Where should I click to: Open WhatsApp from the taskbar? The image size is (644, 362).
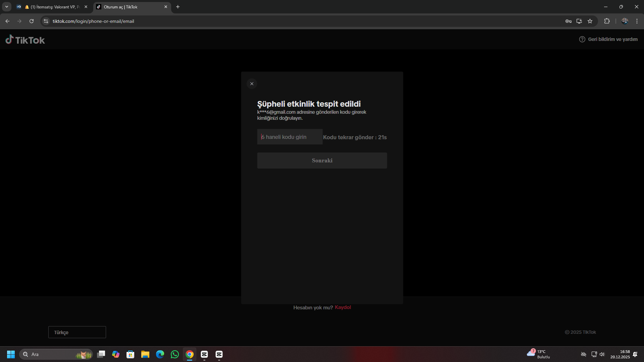coord(175,354)
